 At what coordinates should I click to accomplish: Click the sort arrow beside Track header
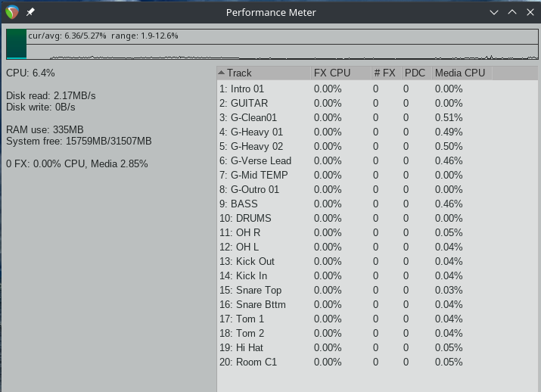click(x=222, y=73)
